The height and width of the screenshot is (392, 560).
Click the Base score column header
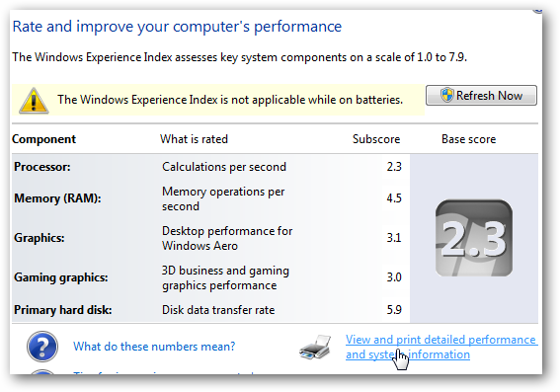click(x=468, y=139)
